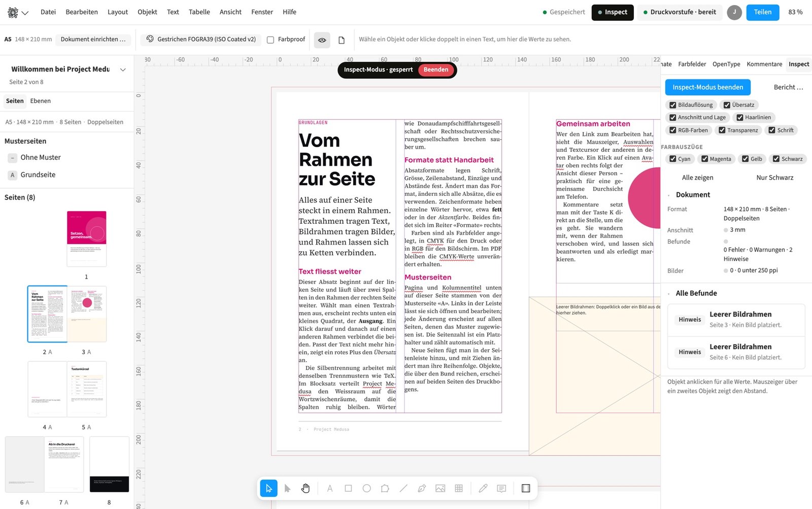Toggle Magenta colour separation
Image resolution: width=812 pixels, height=509 pixels.
pos(704,159)
